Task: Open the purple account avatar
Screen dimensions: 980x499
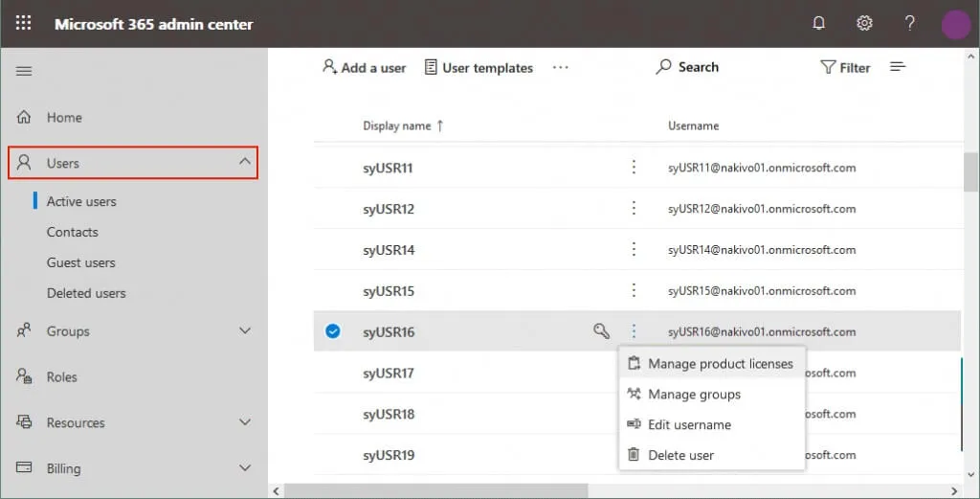Action: [955, 24]
